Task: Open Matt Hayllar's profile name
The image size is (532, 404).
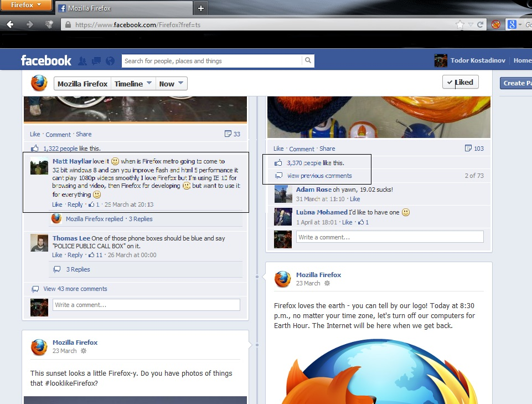Action: pyautogui.click(x=72, y=161)
